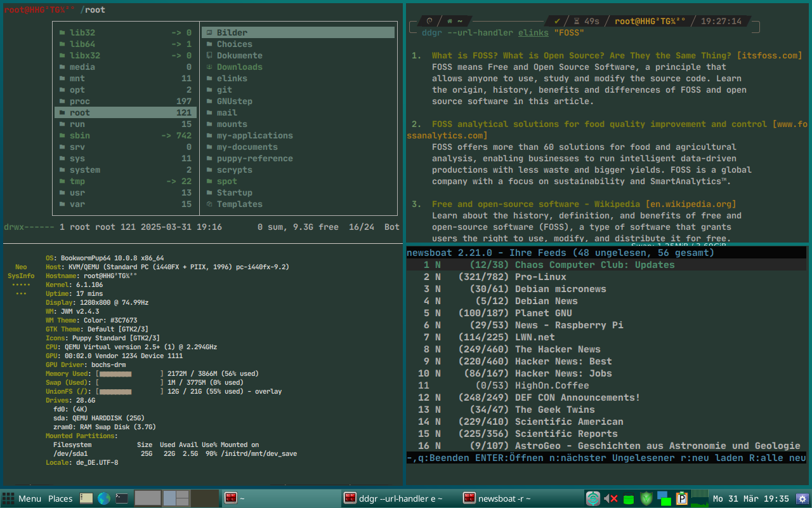Open the HighOn.Coffee feed

point(606,385)
